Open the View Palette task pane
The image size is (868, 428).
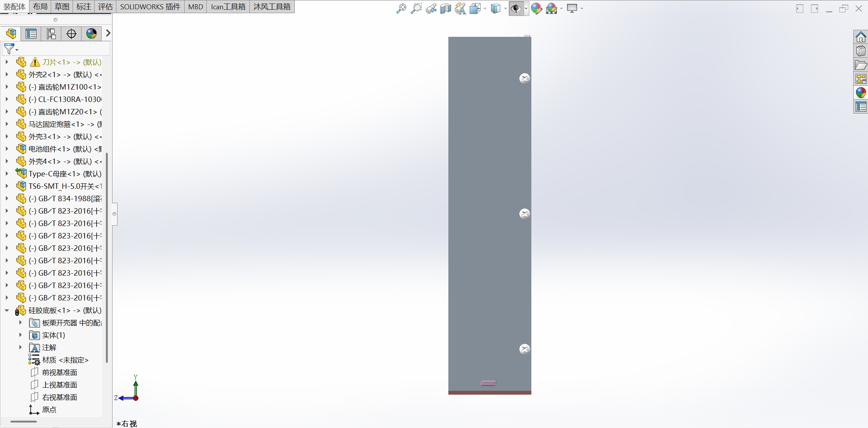[x=861, y=79]
